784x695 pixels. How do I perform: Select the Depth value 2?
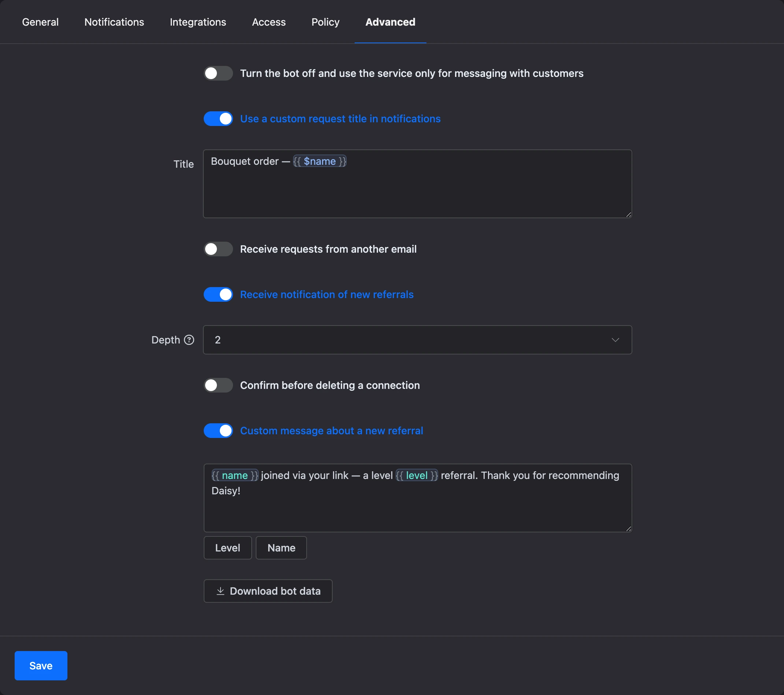pyautogui.click(x=218, y=340)
